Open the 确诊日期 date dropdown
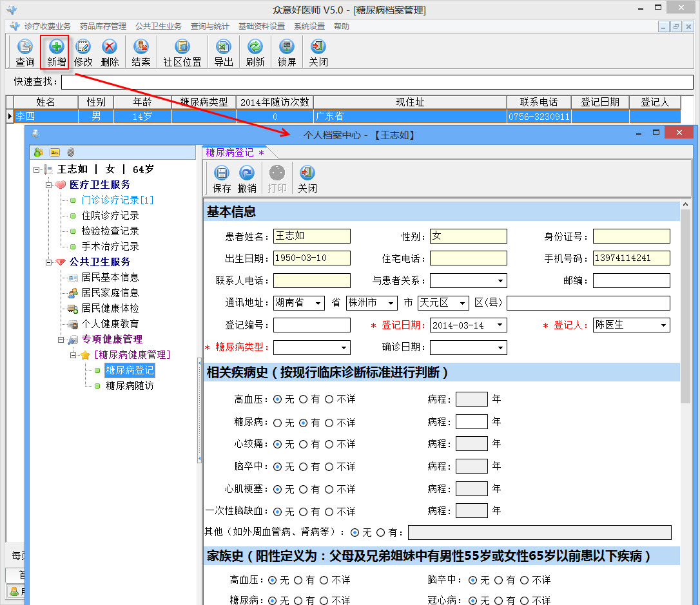Viewport: 700px width, 605px height. click(500, 347)
